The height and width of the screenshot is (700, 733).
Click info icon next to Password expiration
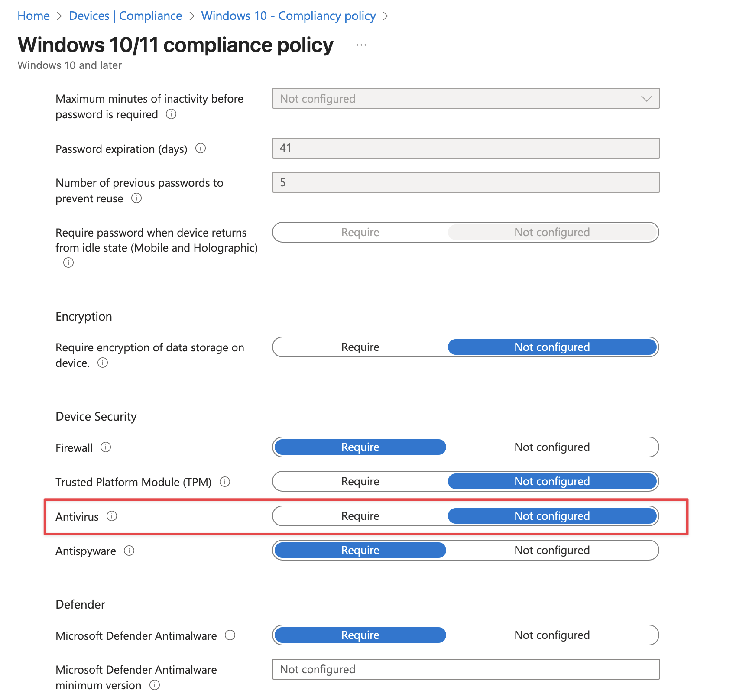tap(201, 149)
